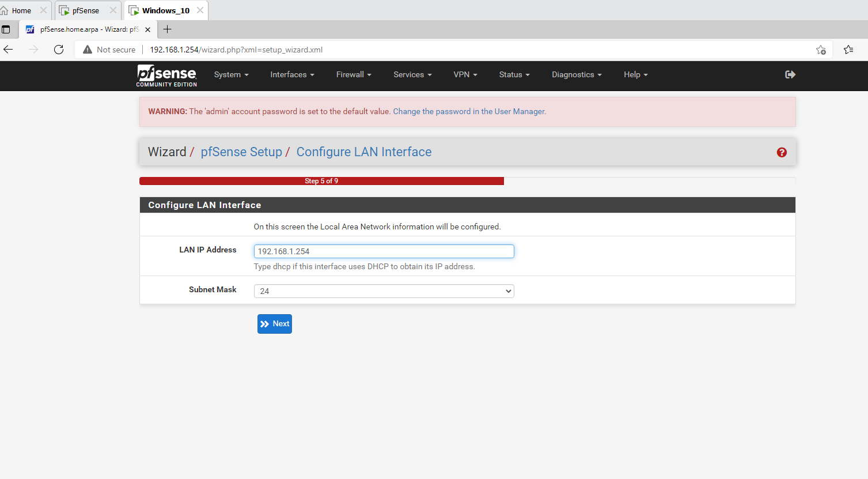Viewport: 868px width, 479px height.
Task: Click the Configure LAN Interface breadcrumb link
Action: coord(364,152)
